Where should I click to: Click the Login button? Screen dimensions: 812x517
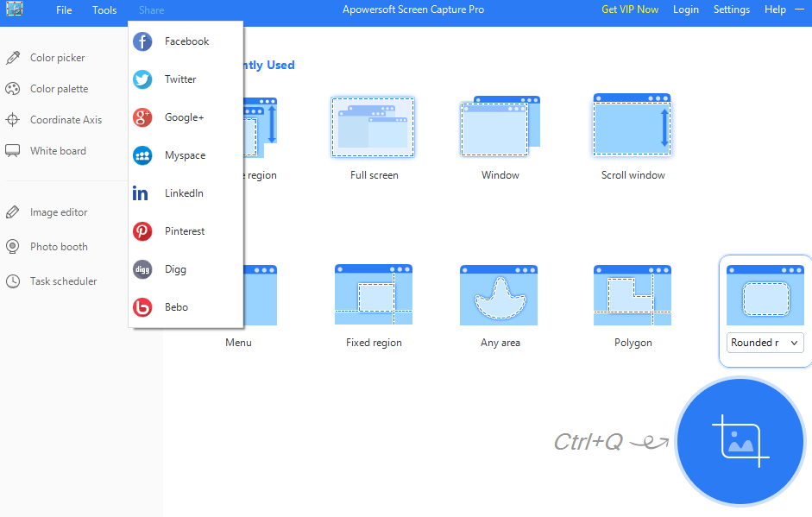click(x=686, y=9)
